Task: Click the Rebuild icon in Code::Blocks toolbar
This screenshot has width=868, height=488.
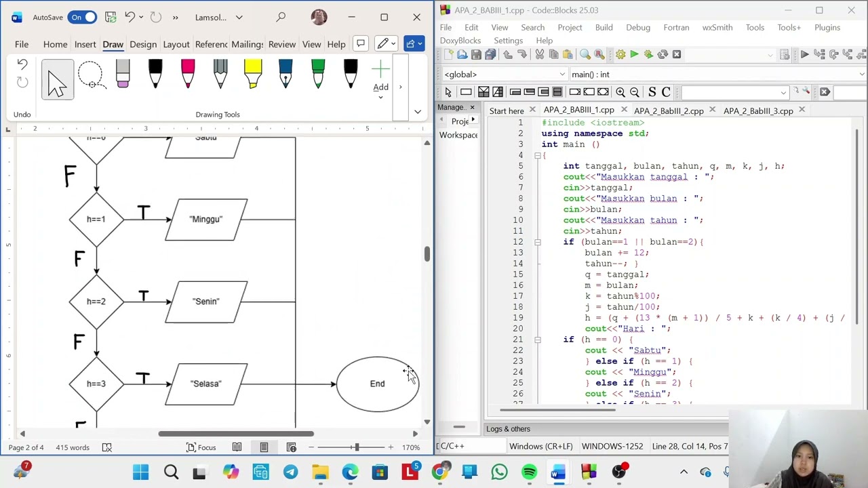Action: coord(663,54)
